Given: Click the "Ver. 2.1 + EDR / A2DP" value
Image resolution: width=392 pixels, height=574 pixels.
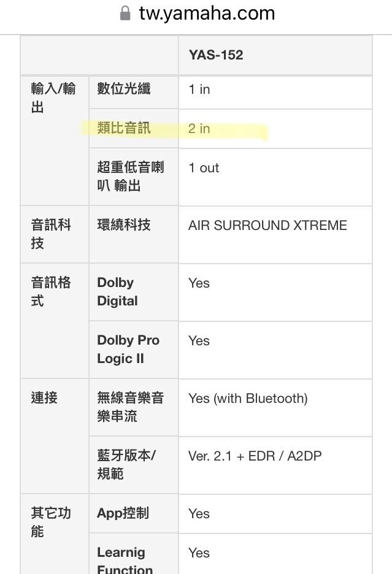Looking at the screenshot, I should coord(255,456).
